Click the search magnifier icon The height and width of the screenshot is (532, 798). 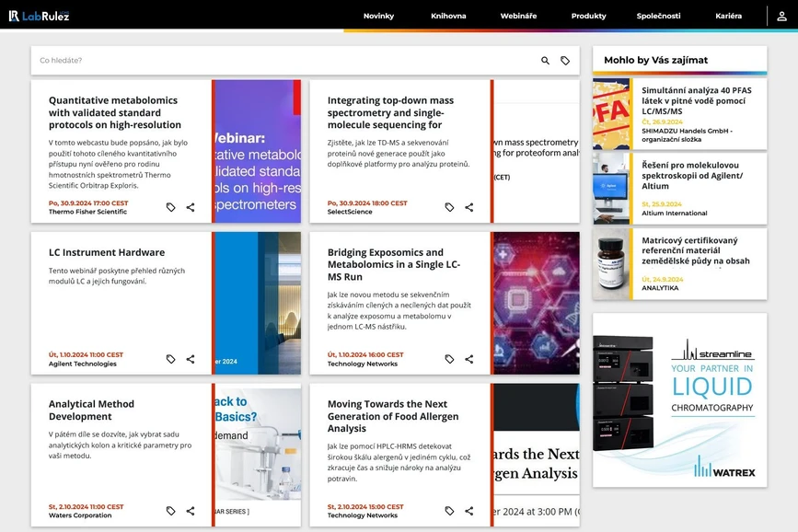coord(545,61)
